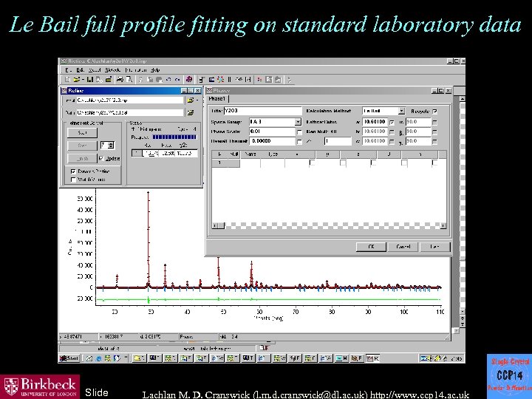The image size is (532, 399).
Task: Browse for input file in Refine window
Action: tap(191, 100)
